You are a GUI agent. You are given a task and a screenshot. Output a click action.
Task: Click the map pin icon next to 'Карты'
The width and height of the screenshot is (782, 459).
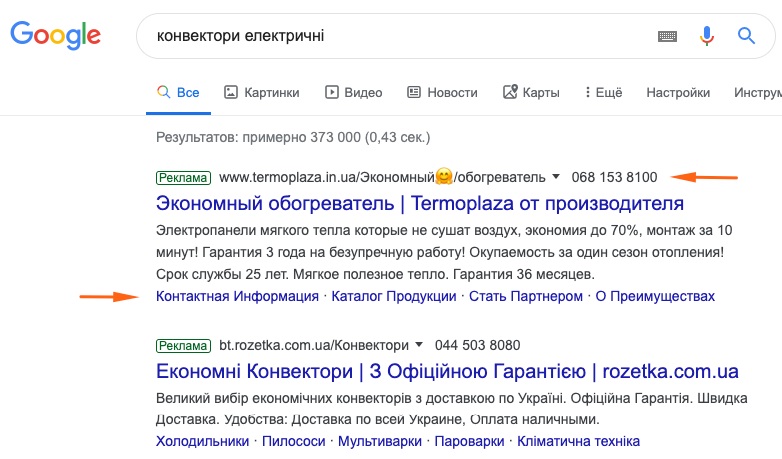[510, 92]
